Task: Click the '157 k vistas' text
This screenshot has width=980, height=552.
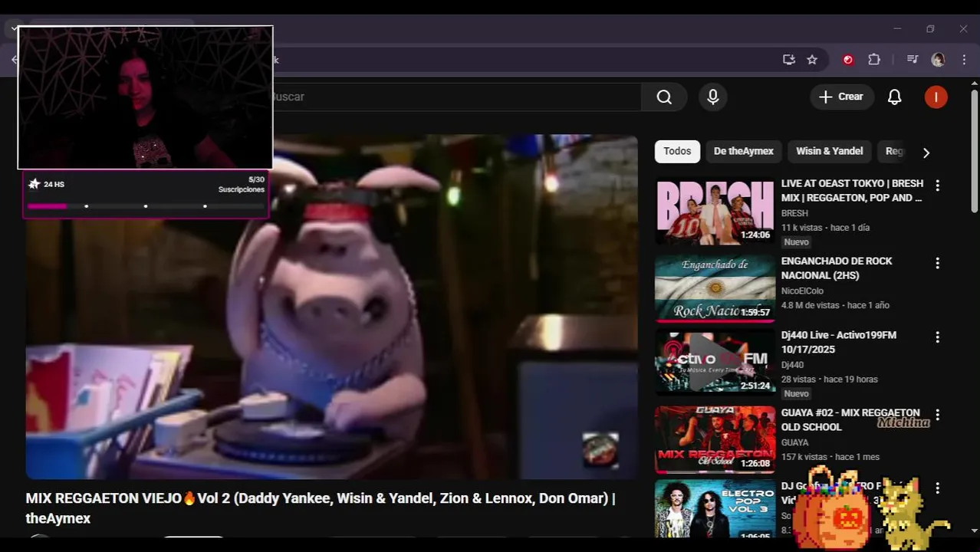Action: pyautogui.click(x=805, y=457)
